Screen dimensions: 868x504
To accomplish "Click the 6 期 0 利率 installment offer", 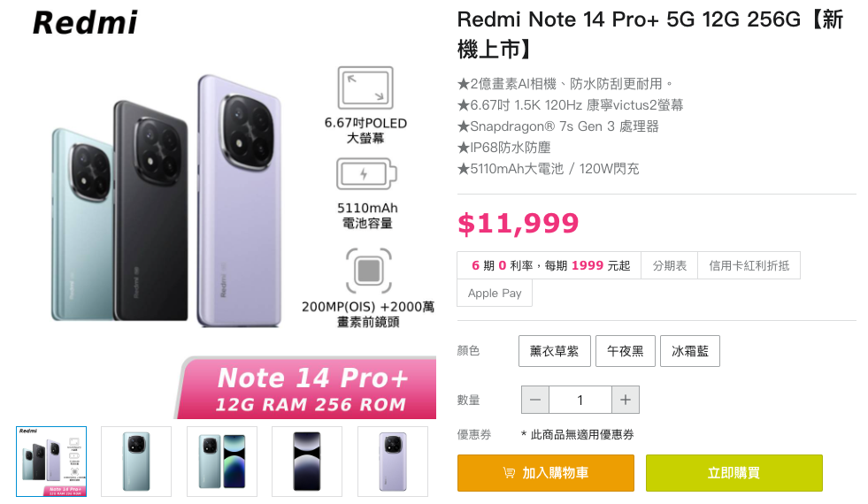I will [550, 265].
